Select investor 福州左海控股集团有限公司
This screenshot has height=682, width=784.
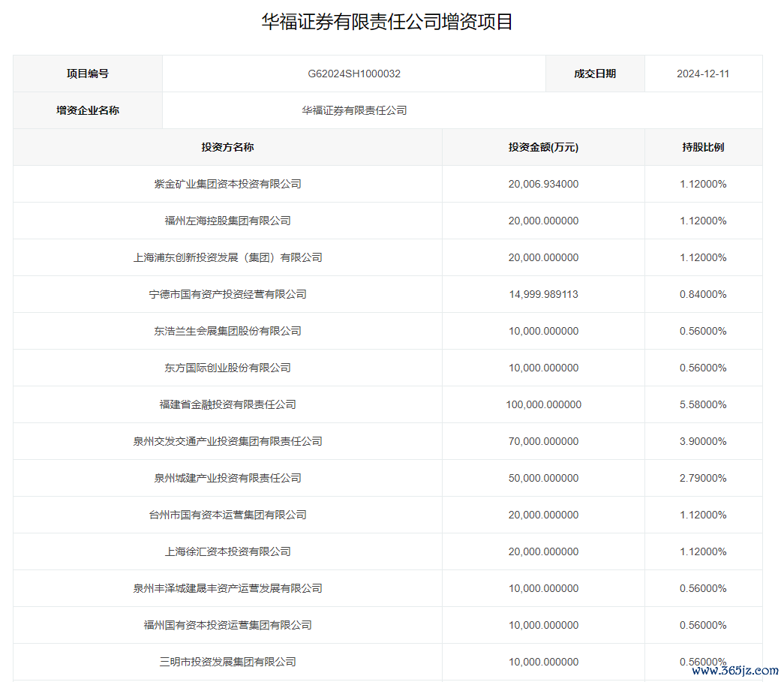pyautogui.click(x=227, y=221)
